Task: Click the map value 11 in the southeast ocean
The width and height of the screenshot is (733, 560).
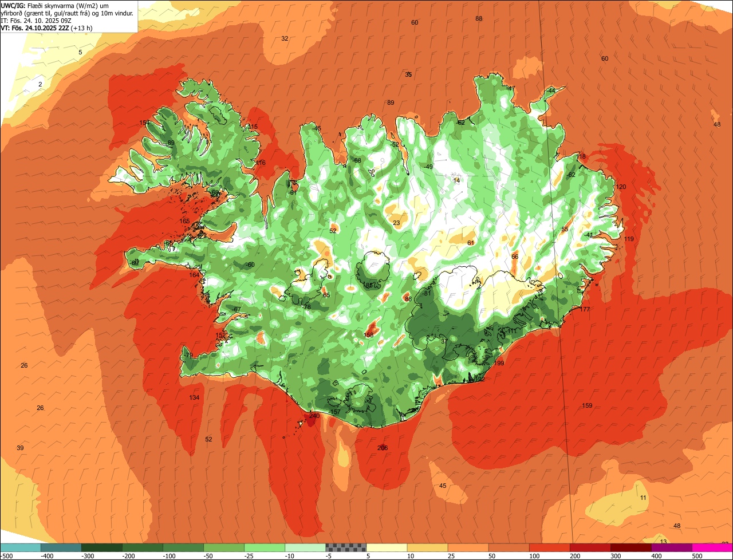Action: (643, 498)
